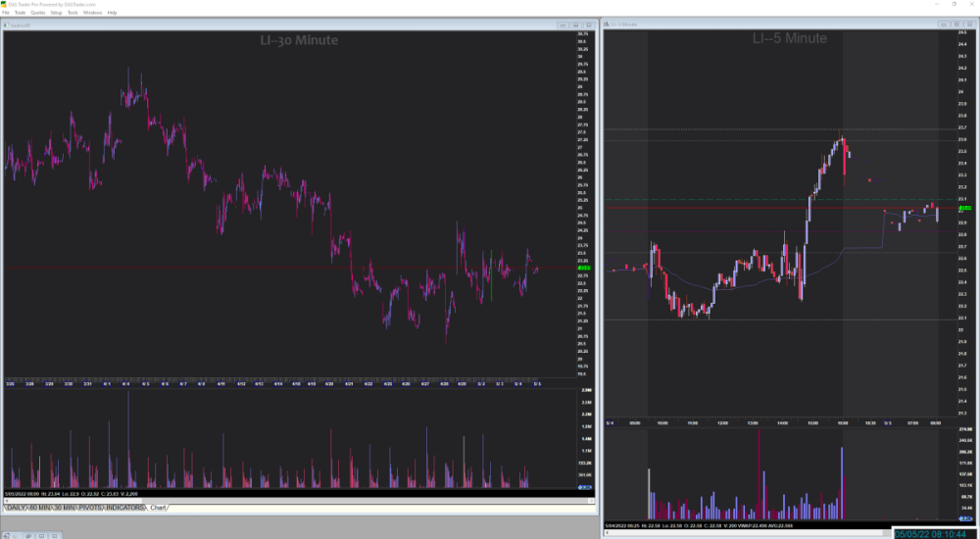980x539 pixels.
Task: Open the File menu
Action: 6,13
